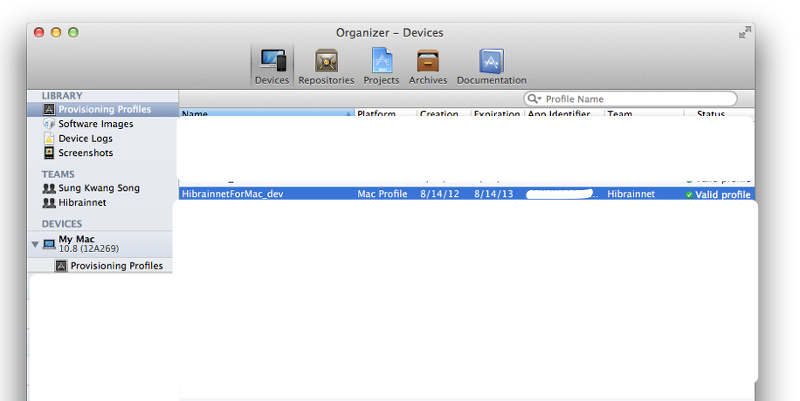This screenshot has width=800, height=401.
Task: Open Screenshots in the sidebar
Action: (85, 153)
